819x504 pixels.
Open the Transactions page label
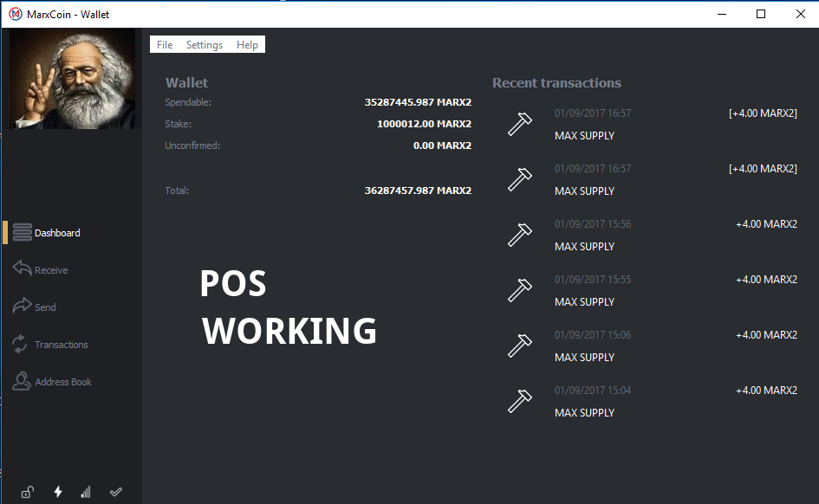tap(62, 345)
